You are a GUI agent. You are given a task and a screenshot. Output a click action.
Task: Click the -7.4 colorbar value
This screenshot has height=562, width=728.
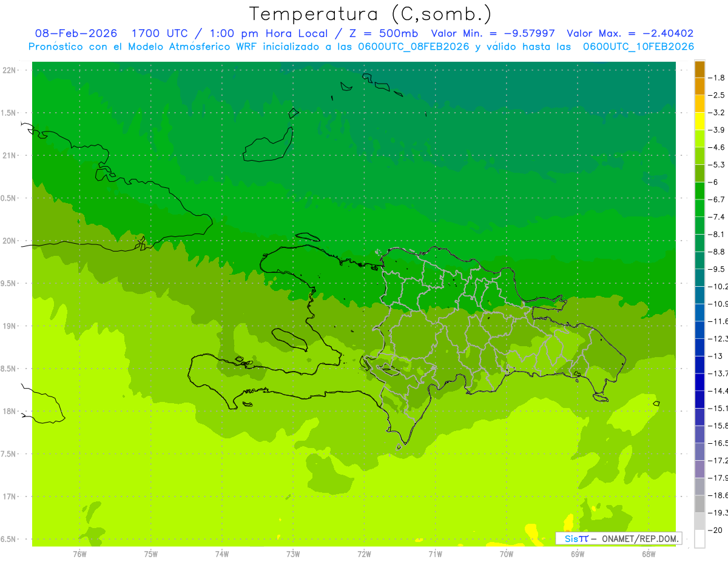[x=716, y=216]
